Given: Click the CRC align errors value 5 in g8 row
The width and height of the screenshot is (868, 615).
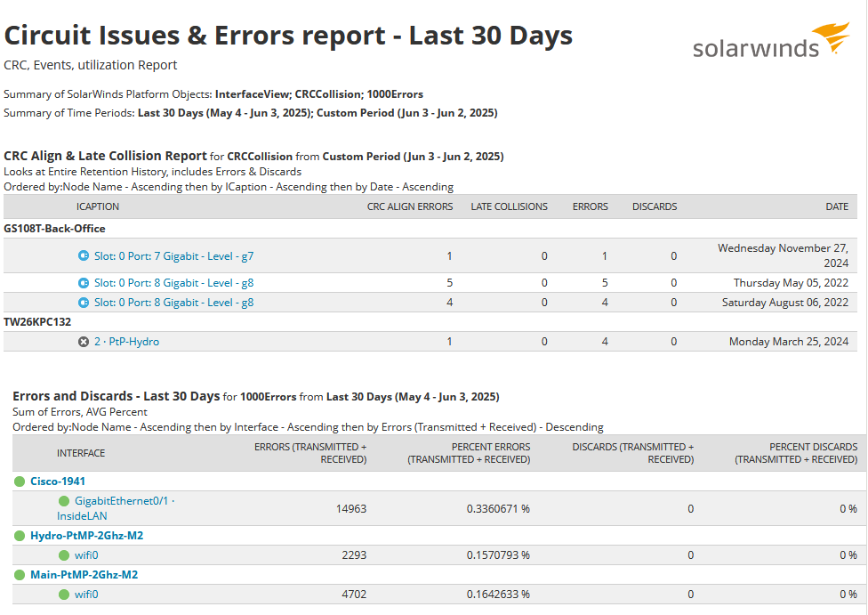Looking at the screenshot, I should pos(449,283).
